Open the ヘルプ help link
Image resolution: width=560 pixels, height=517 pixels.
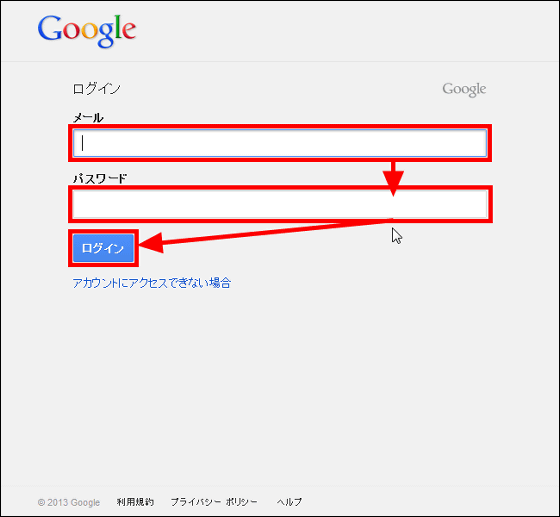point(289,502)
